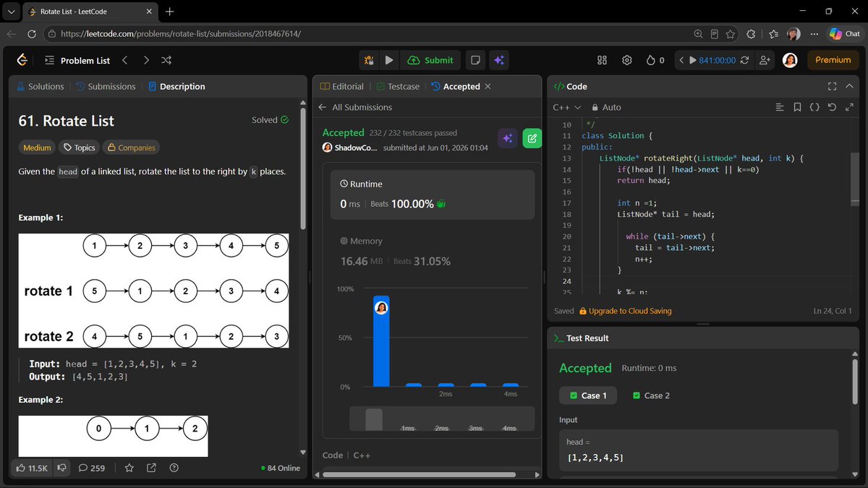Open LeetCode settings gear
The image size is (868, 488).
pyautogui.click(x=627, y=60)
